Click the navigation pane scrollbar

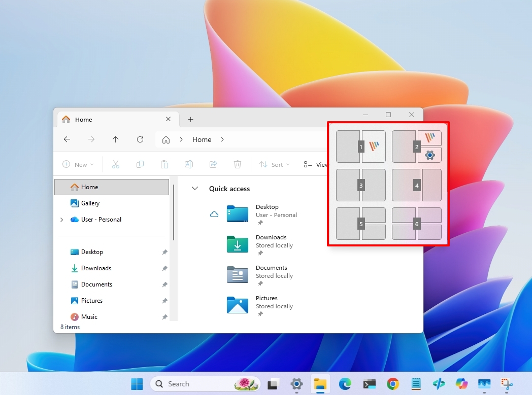[174, 212]
